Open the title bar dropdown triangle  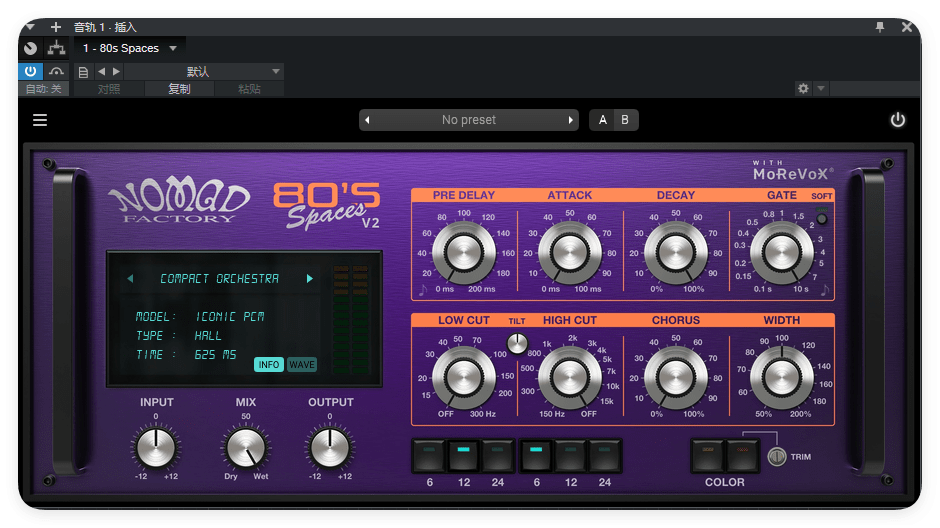[x=30, y=27]
